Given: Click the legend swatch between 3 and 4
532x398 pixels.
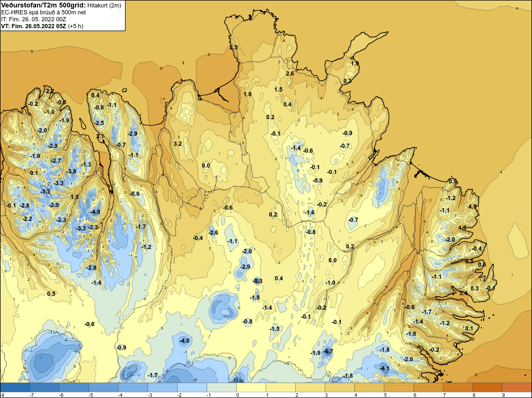Looking at the screenshot, I should pos(339,387).
